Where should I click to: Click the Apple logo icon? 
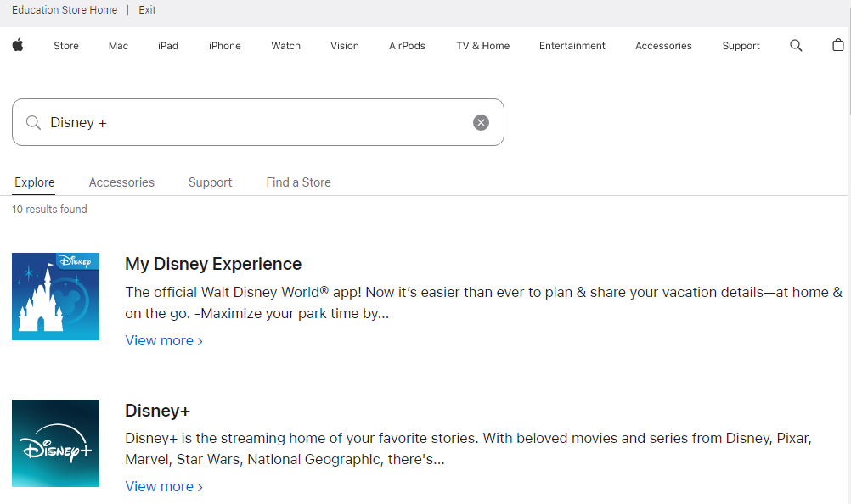[18, 45]
